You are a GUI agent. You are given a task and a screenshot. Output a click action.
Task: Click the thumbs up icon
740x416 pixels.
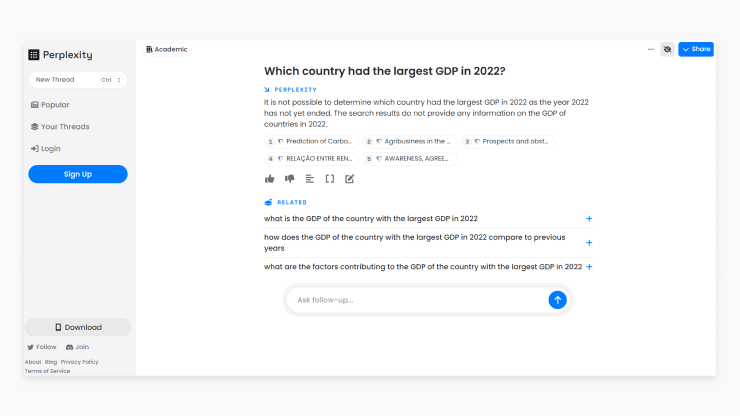(269, 179)
